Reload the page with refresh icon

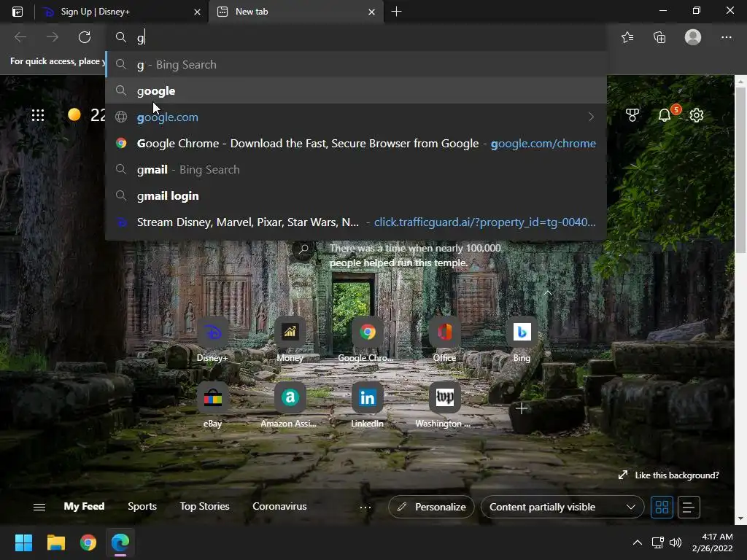click(x=85, y=37)
